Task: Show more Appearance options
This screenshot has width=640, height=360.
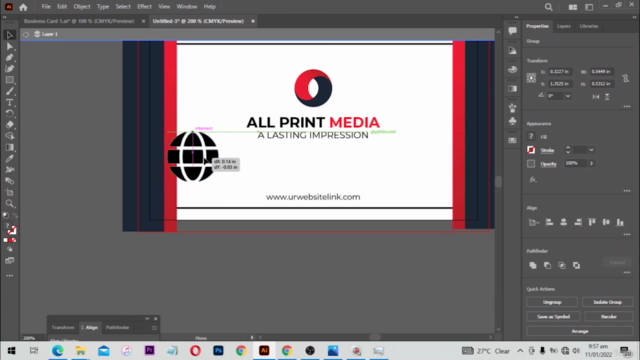Action: coord(627,191)
